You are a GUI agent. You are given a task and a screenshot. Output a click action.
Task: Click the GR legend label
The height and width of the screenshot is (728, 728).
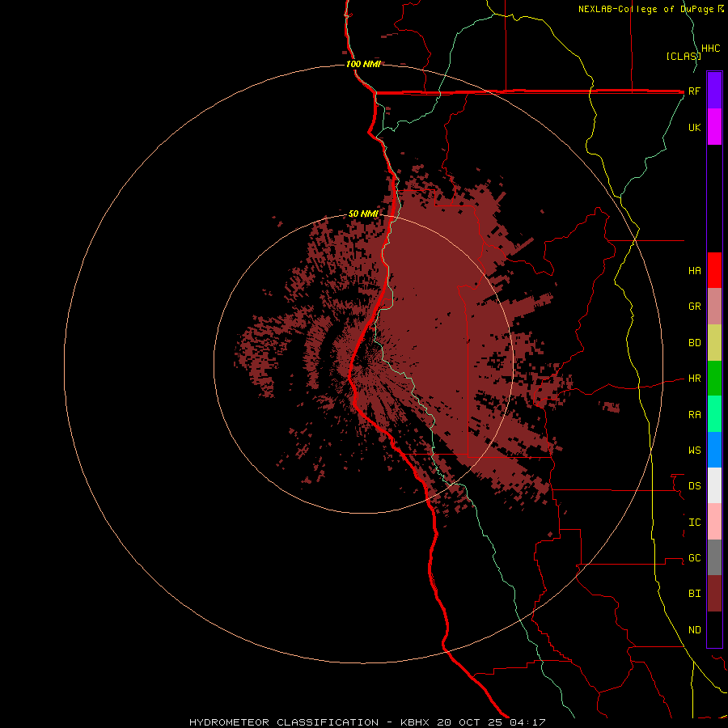coord(694,307)
